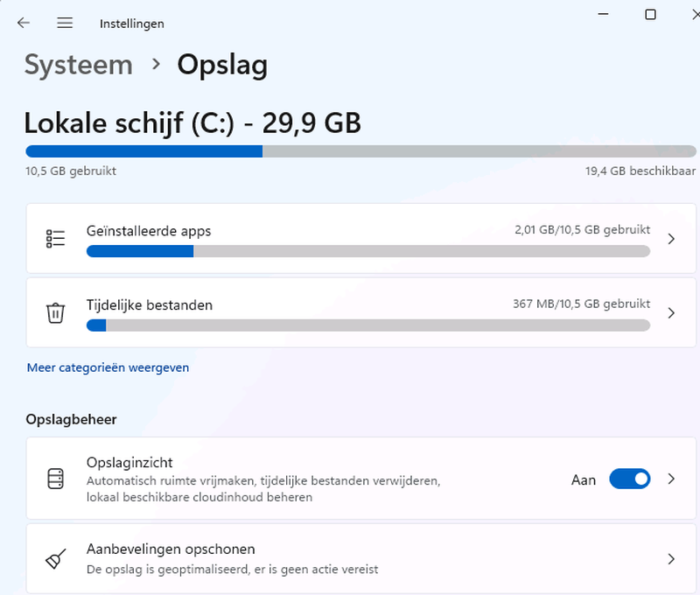Open Opslaginzicht settings via its chevron
This screenshot has height=595, width=700.
tap(671, 479)
